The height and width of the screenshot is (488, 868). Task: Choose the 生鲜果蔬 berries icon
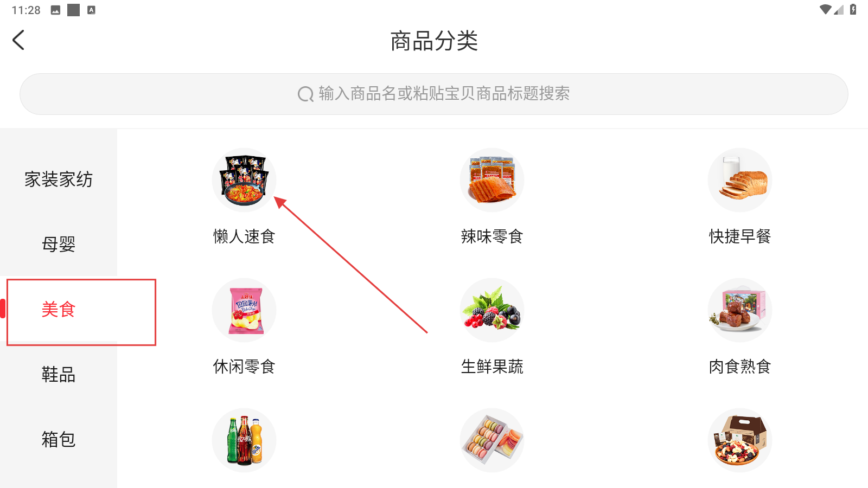(492, 310)
